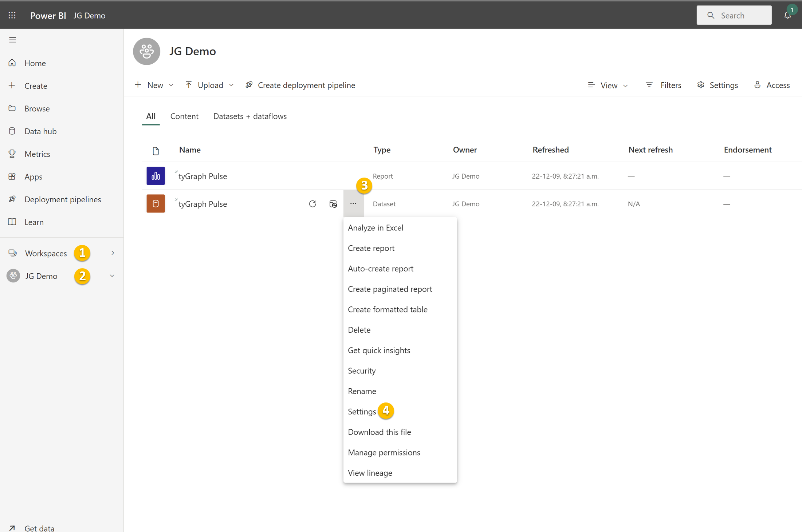This screenshot has width=802, height=532.
Task: Switch to the Datasets + dataflows tab
Action: (x=250, y=116)
